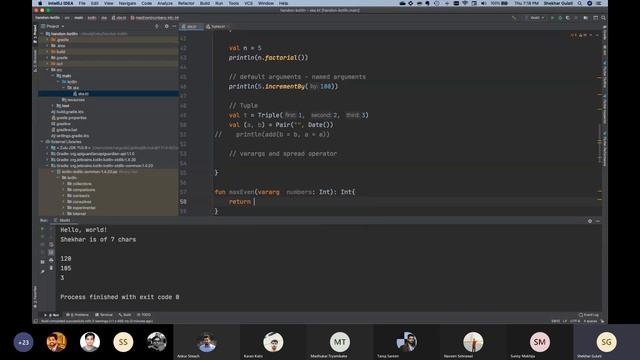Expand the test folder in project tree
Screen dimensions: 640x360
click(53, 106)
